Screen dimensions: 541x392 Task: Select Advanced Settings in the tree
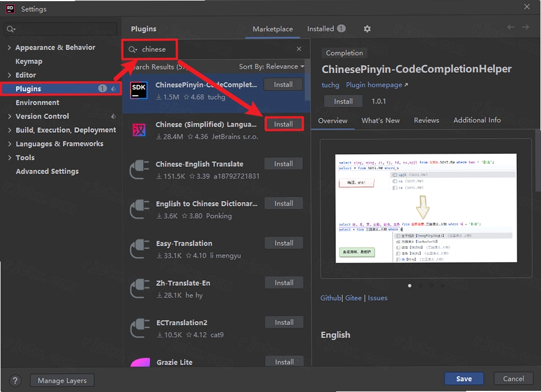click(x=47, y=171)
